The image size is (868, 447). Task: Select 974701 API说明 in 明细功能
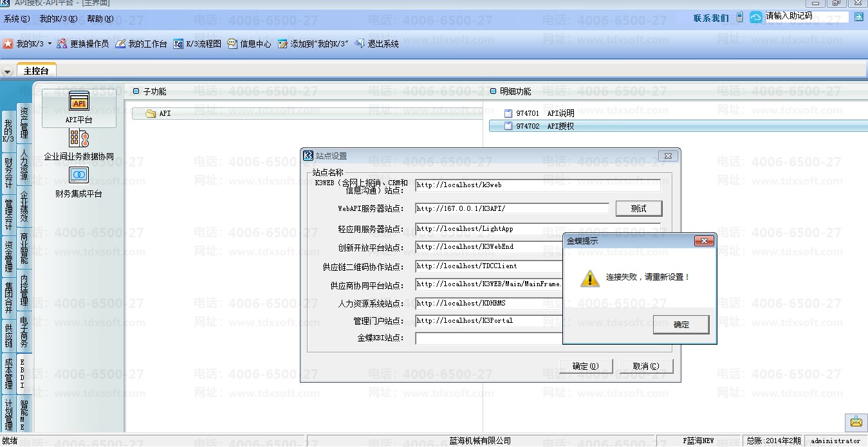538,113
